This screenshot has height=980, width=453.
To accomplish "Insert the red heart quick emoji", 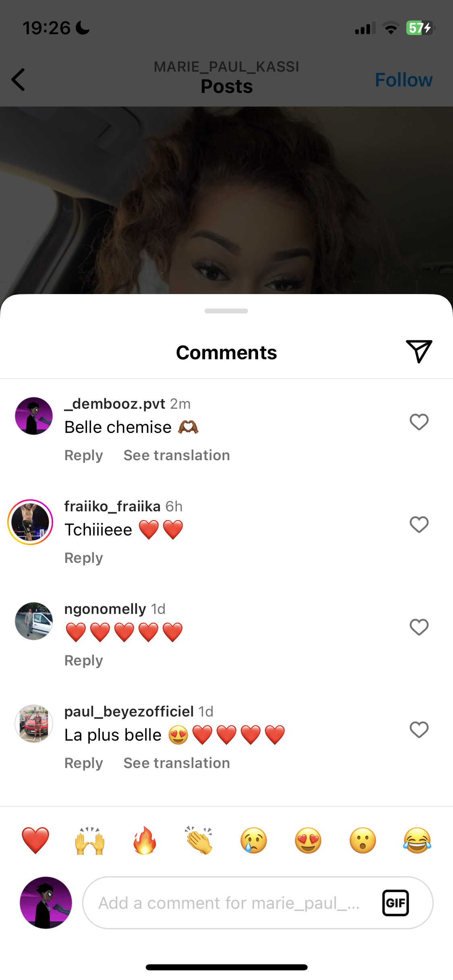I will pos(35,840).
